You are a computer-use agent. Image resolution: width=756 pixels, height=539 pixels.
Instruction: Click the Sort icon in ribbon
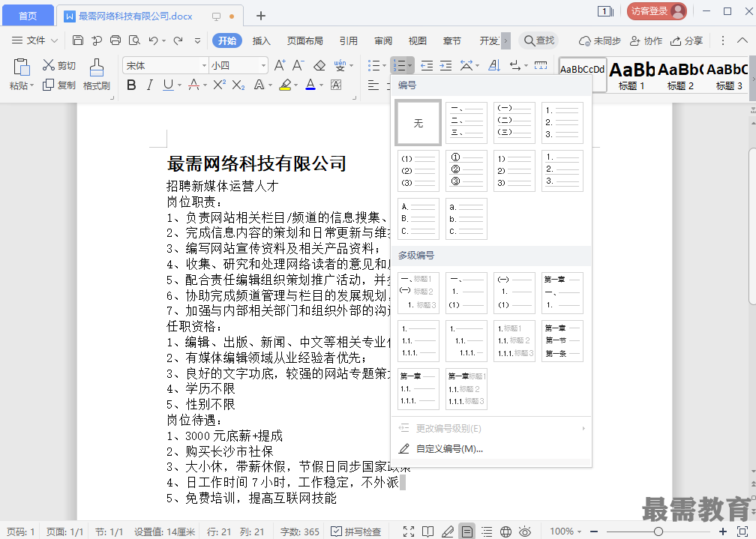(x=494, y=65)
